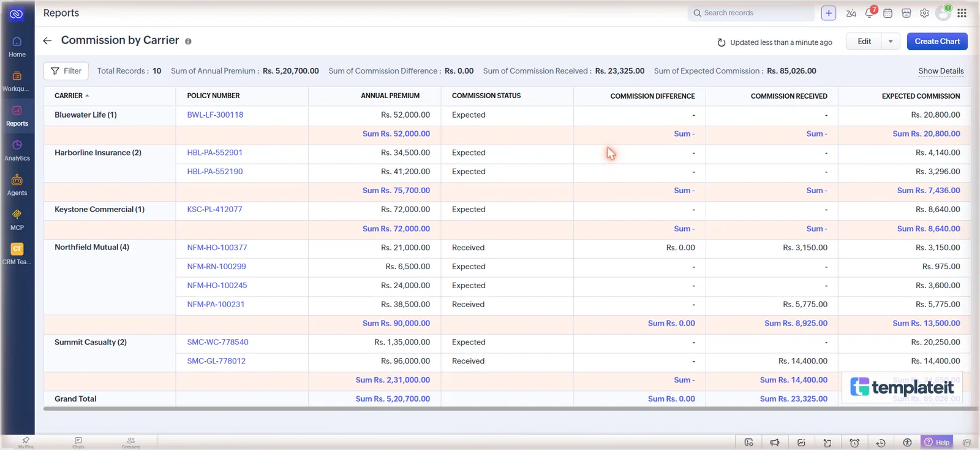Open the Edit dropdown arrow

click(891, 41)
